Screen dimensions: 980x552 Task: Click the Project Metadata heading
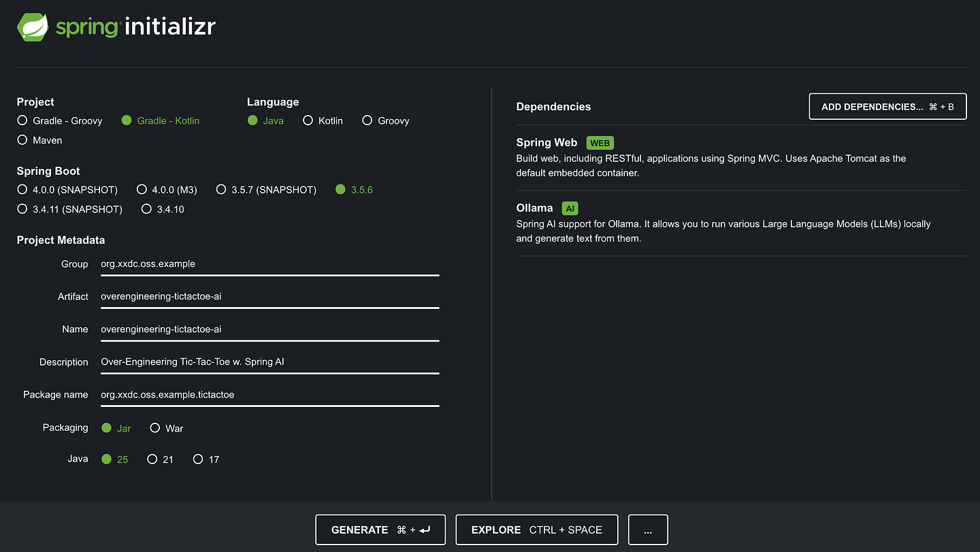coord(61,240)
